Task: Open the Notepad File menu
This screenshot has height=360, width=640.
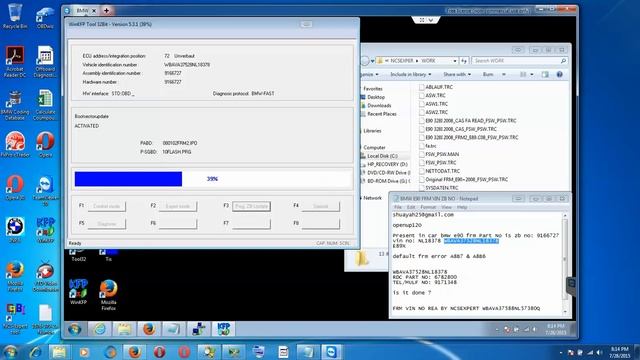Action: point(398,207)
